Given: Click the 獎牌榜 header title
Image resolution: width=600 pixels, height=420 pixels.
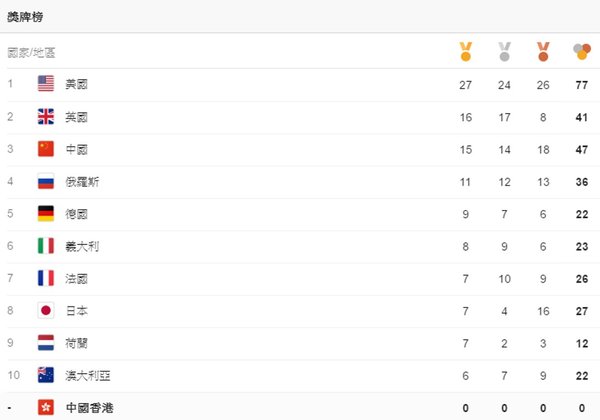Looking at the screenshot, I should [25, 17].
